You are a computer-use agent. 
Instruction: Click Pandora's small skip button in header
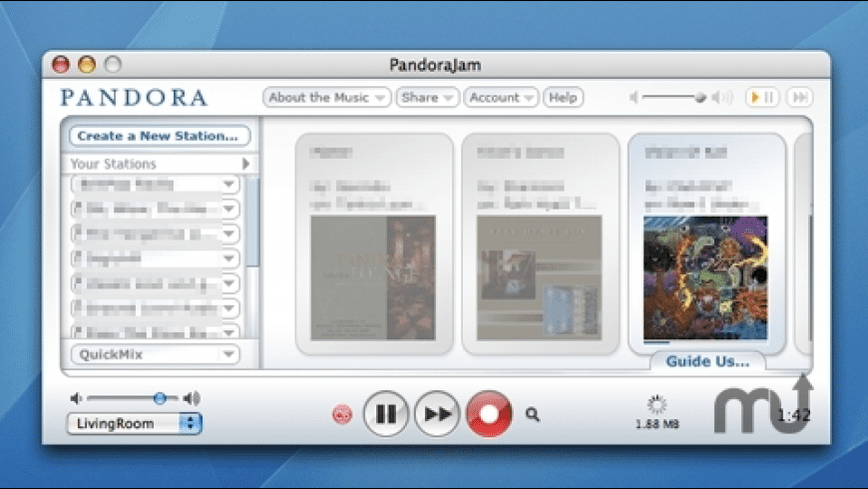tap(800, 98)
